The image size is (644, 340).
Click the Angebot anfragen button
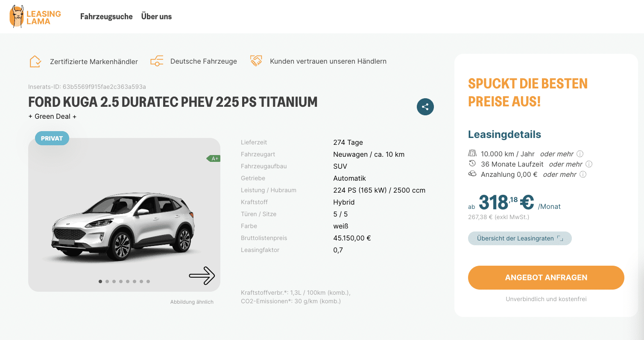(x=546, y=278)
